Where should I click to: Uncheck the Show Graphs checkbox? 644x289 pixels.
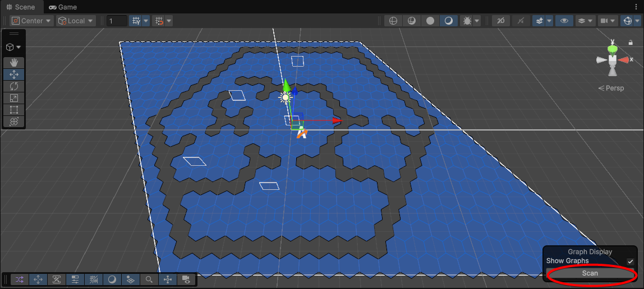(631, 262)
